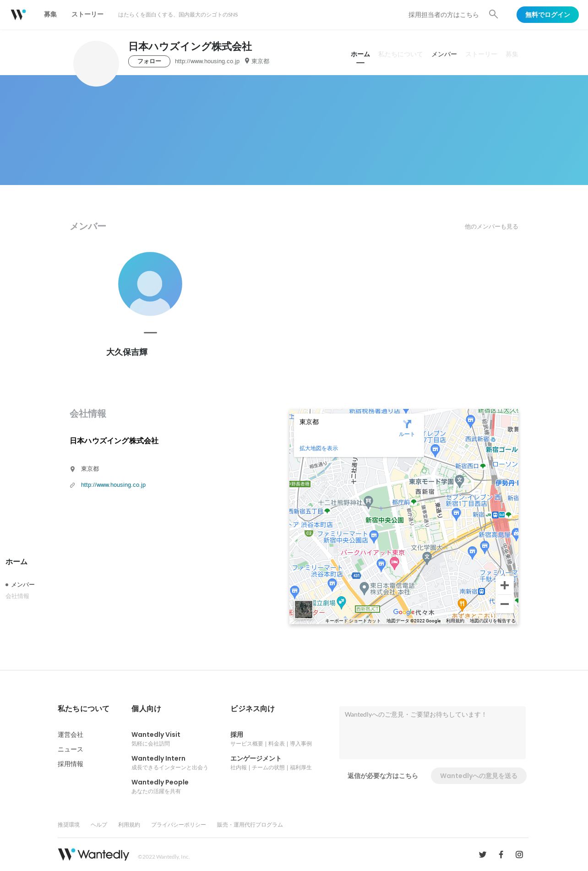Click Wantedlyへの意見を送る button
Viewport: 588px width, 871px height.
point(479,776)
